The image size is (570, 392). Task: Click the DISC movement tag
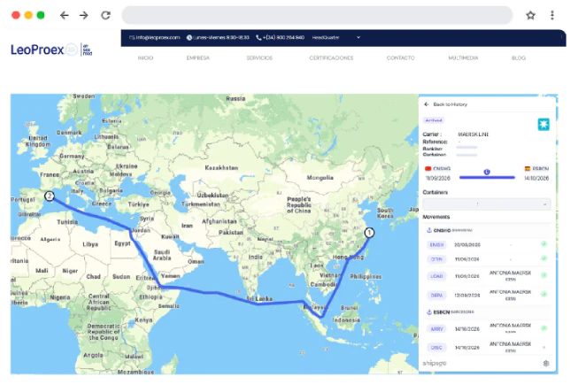(x=436, y=348)
